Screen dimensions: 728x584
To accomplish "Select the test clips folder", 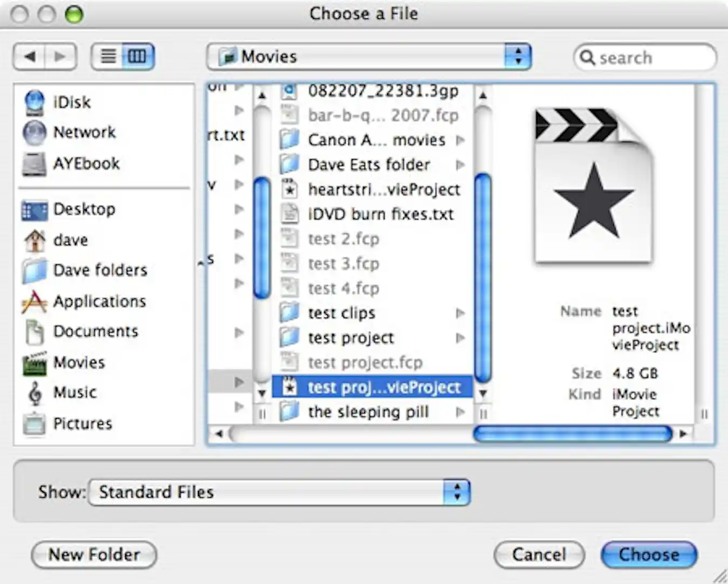I will 341,313.
